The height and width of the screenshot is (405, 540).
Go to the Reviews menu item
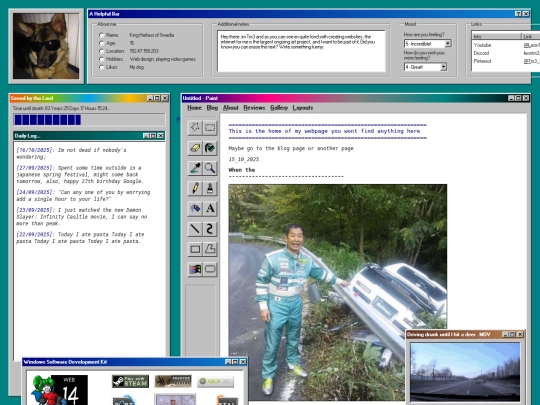[x=254, y=108]
